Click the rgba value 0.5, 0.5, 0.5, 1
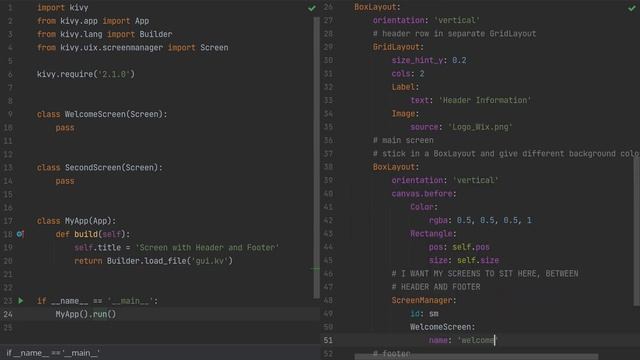This screenshot has width=640, height=360. pyautogui.click(x=494, y=220)
